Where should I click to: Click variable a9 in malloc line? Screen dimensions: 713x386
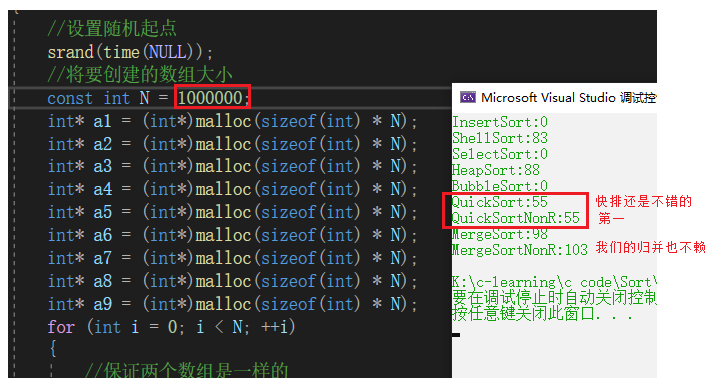pyautogui.click(x=102, y=304)
